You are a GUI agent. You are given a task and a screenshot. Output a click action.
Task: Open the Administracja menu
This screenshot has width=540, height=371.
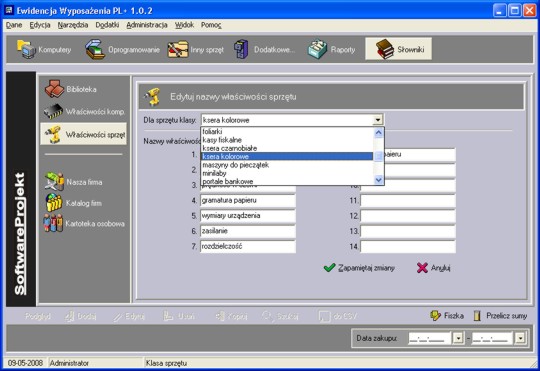coord(147,25)
